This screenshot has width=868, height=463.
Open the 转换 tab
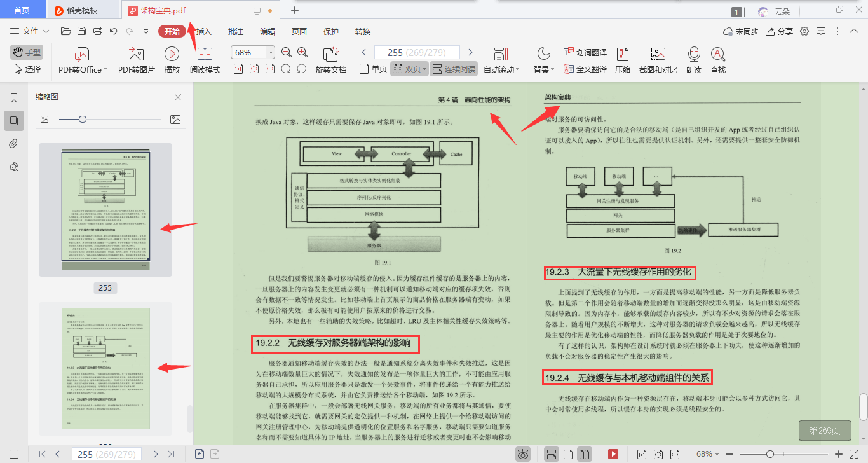pos(363,31)
